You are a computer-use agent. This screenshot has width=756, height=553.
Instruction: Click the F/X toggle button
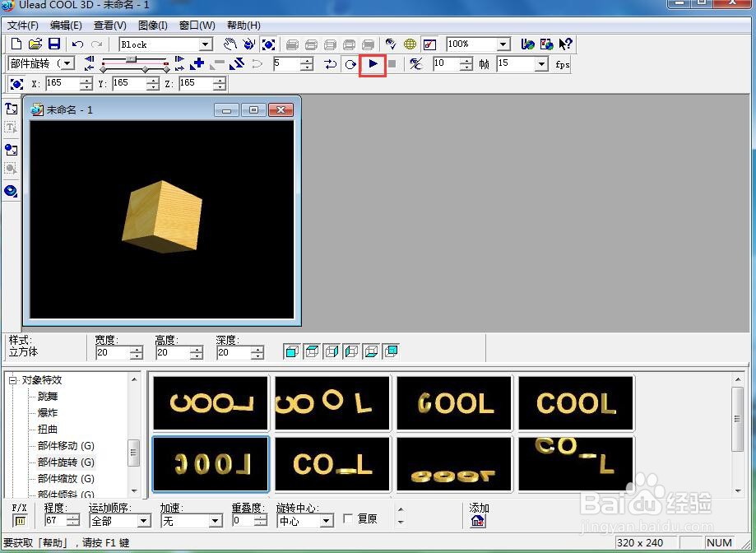(x=20, y=521)
